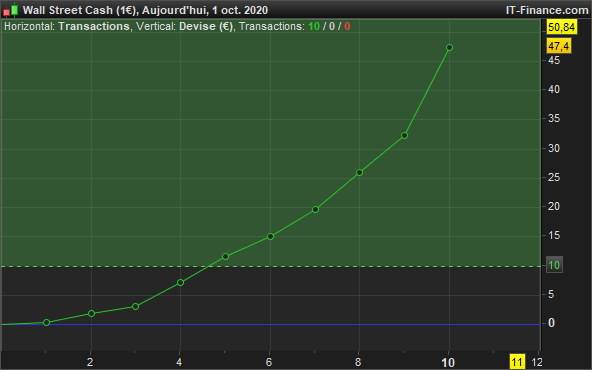Screen dimensions: 592x370
Task: Click the data point at transaction 5
Action: (225, 256)
